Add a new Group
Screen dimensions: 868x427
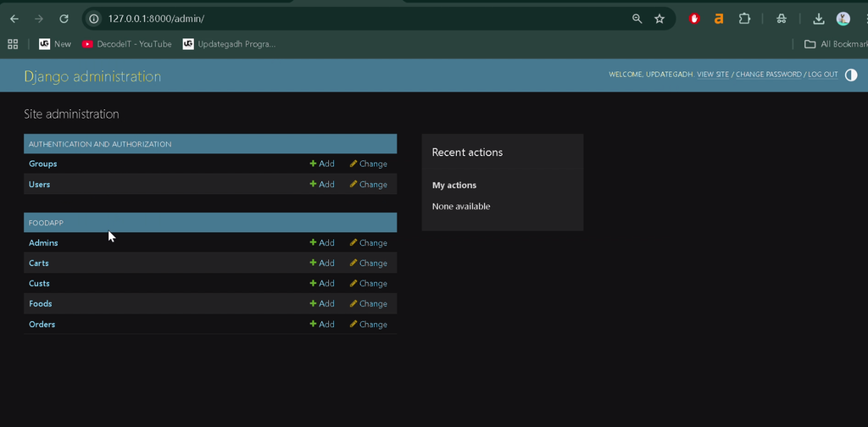tap(321, 164)
